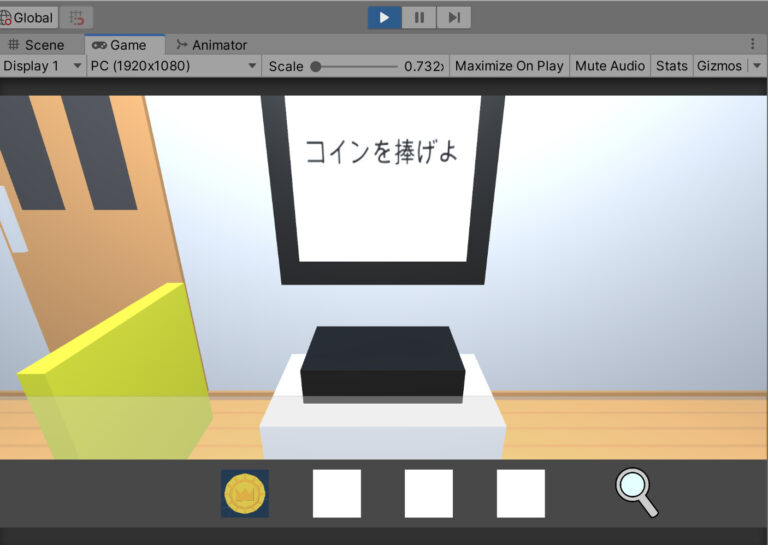Toggle Mute Audio
Screen dimensions: 768x545
(610, 66)
